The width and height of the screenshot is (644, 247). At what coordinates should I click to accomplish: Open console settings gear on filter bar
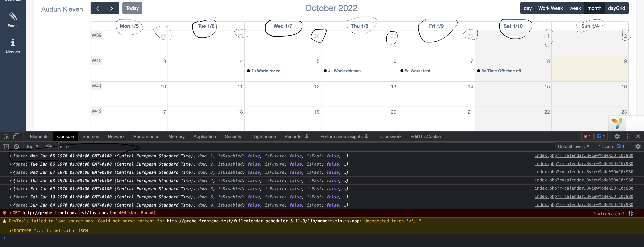tap(638, 146)
